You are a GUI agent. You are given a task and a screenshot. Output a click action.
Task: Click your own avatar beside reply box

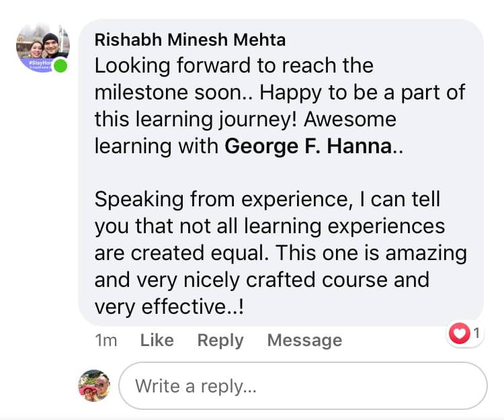pyautogui.click(x=93, y=385)
